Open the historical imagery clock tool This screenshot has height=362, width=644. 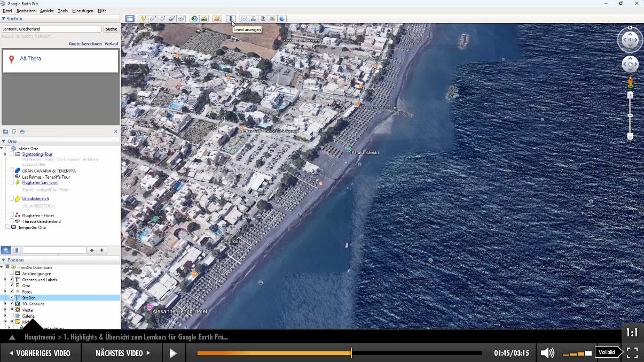[x=194, y=19]
